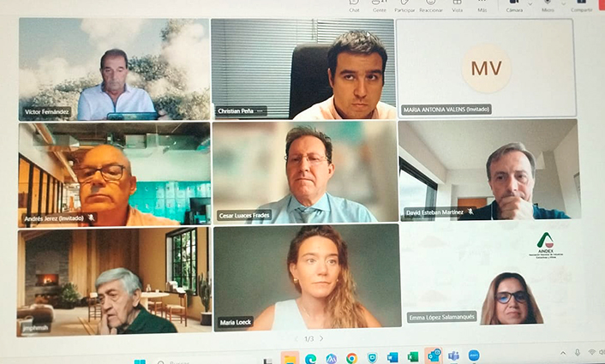This screenshot has width=605, height=364.
Task: Select David Esteban Martínez video tile
Action: click(x=489, y=170)
